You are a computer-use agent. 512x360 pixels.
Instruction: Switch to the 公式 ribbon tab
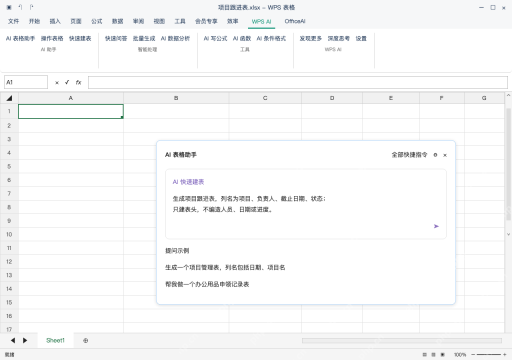tap(97, 21)
